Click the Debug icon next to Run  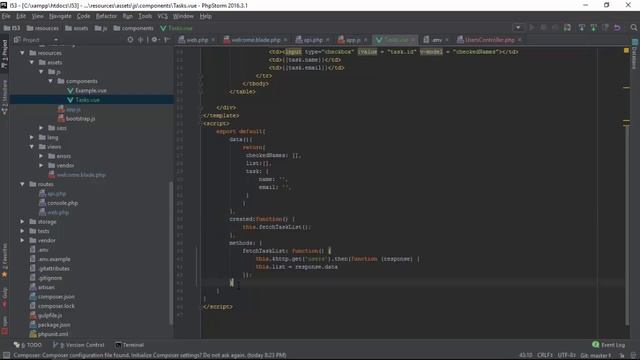pyautogui.click(x=543, y=28)
